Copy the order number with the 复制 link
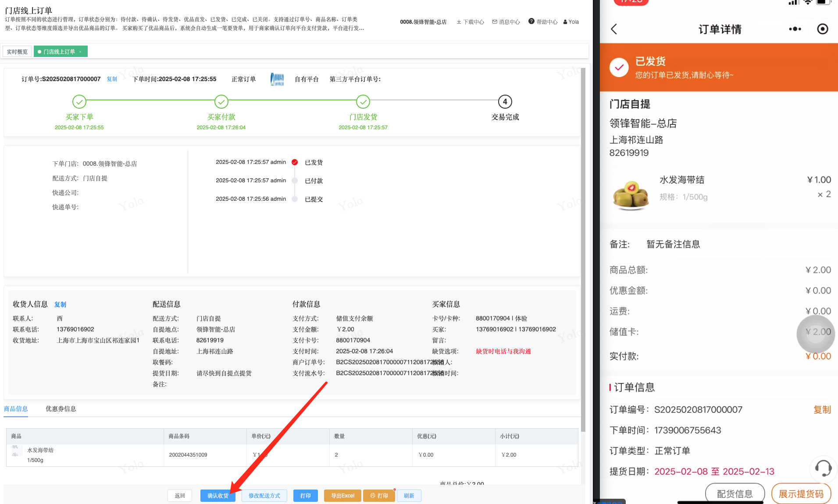This screenshot has width=838, height=504. [112, 79]
